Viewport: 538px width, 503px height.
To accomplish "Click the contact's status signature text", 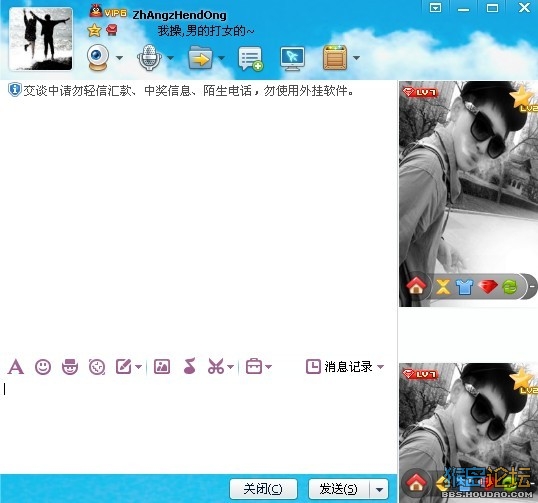I will (206, 31).
